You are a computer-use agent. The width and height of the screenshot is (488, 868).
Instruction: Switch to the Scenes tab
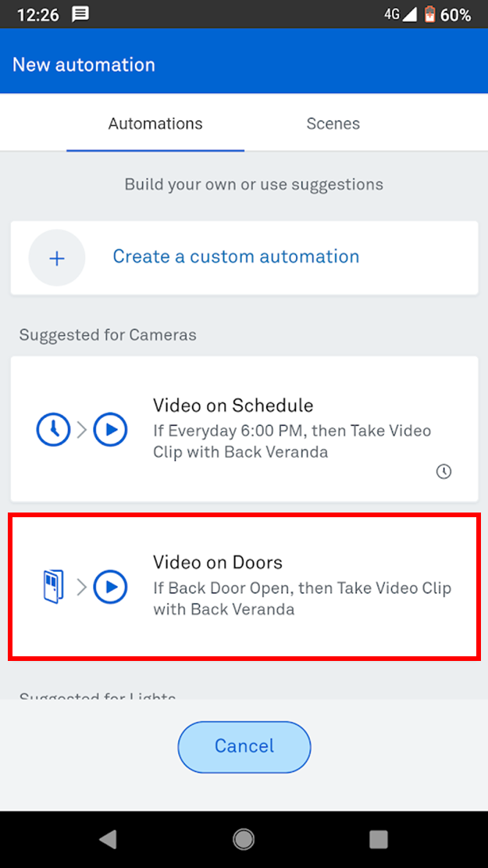tap(333, 123)
